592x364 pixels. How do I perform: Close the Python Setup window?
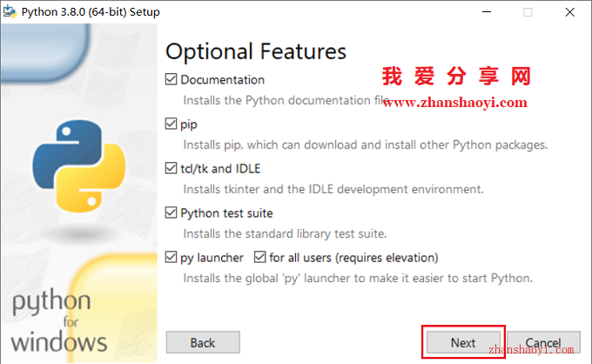(569, 12)
